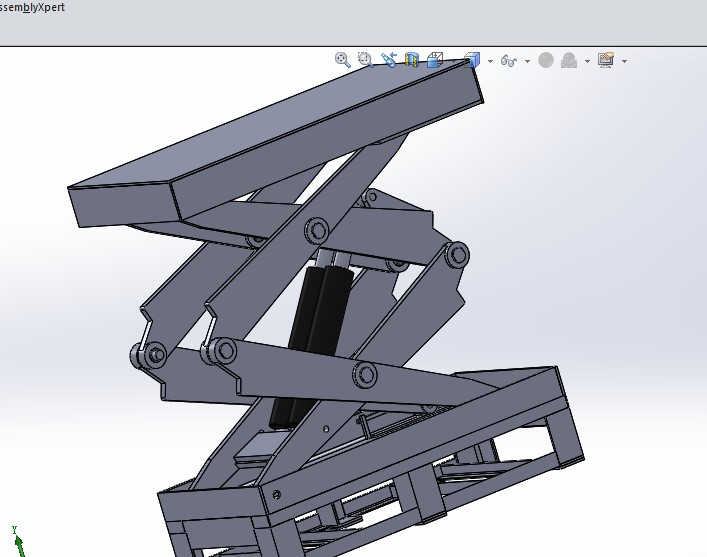Open the View Orientation cube
The height and width of the screenshot is (557, 707).
coord(435,60)
